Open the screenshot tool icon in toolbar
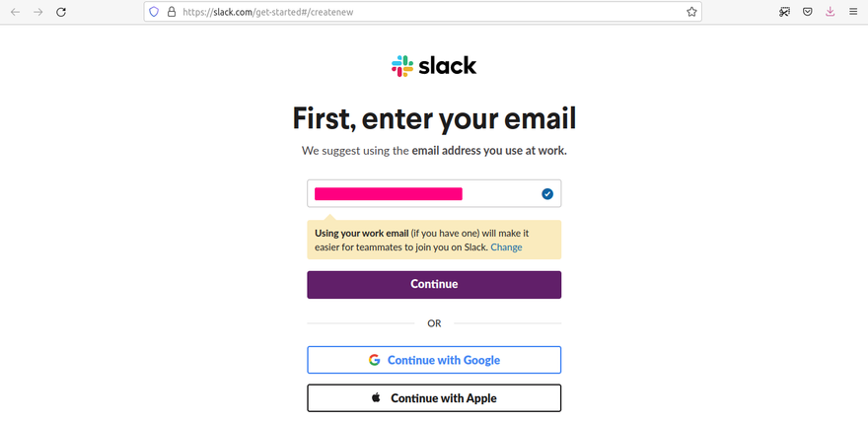This screenshot has width=868, height=421. click(x=784, y=12)
